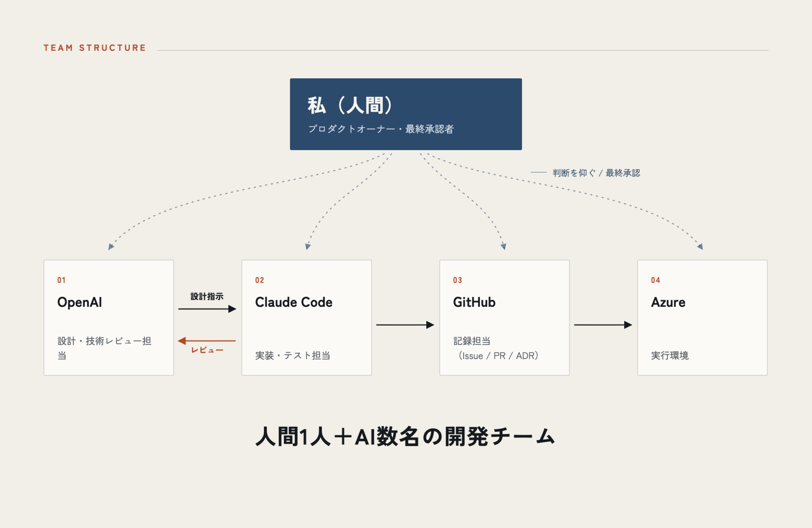Click number 03 on the GitHub card
This screenshot has height=528, width=812.
(457, 280)
